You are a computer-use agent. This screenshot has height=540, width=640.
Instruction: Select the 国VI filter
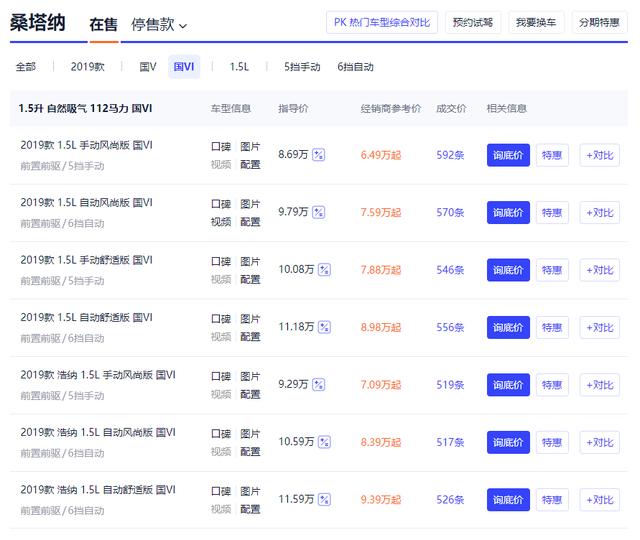pos(184,67)
